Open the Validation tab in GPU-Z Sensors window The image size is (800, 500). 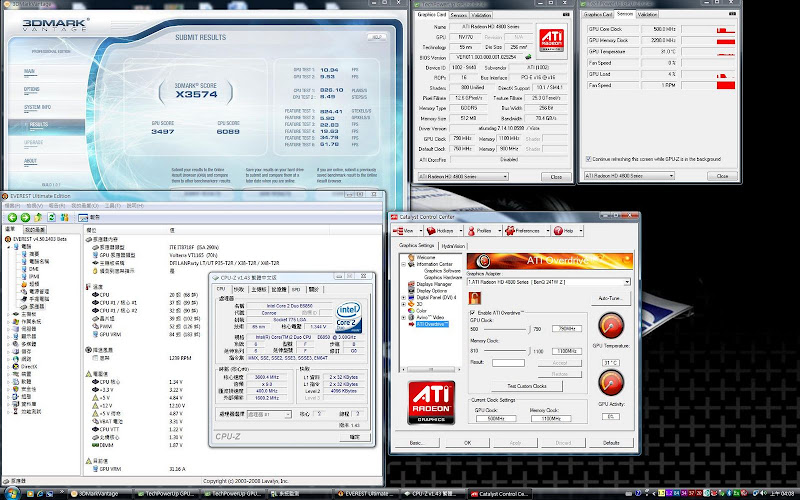coord(647,14)
